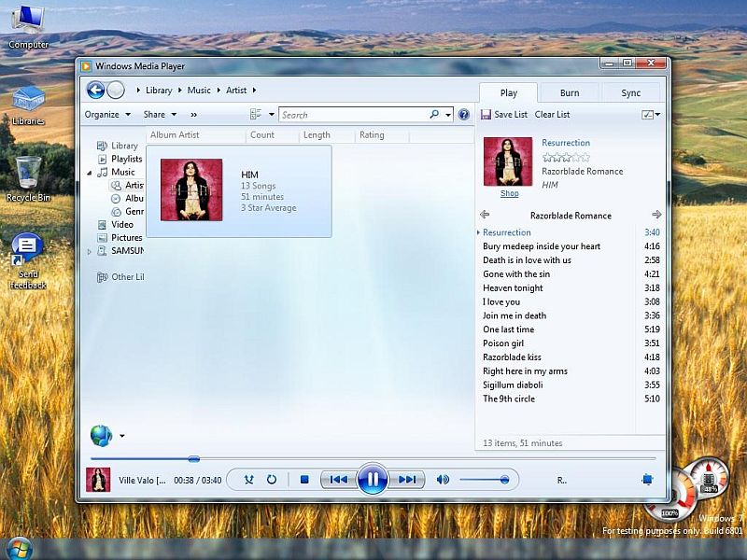The width and height of the screenshot is (747, 560).
Task: Open the Share dropdown menu
Action: [160, 114]
